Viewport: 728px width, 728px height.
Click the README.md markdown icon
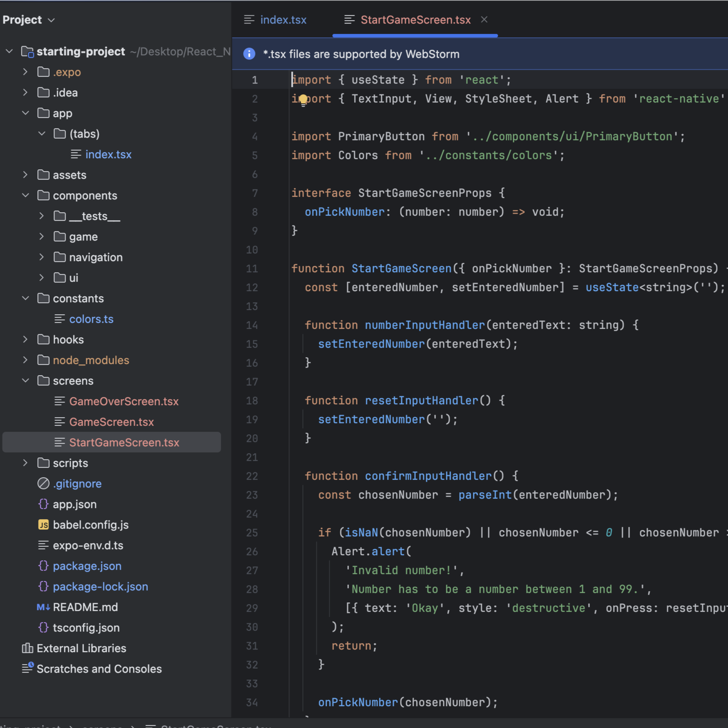pyautogui.click(x=43, y=607)
